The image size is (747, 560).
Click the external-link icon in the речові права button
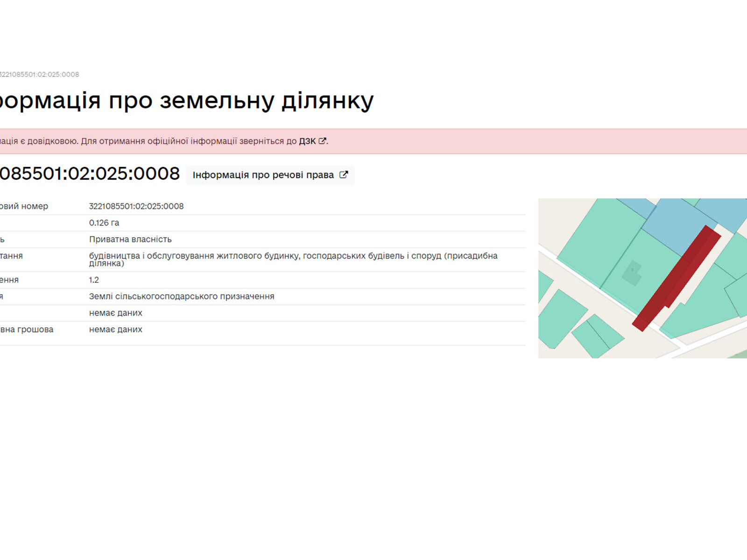(344, 175)
